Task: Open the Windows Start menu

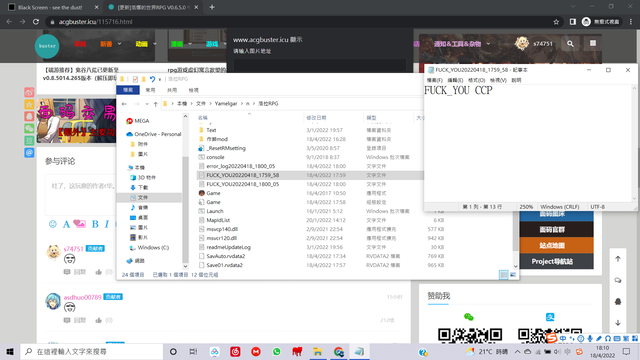Action: [x=10, y=351]
